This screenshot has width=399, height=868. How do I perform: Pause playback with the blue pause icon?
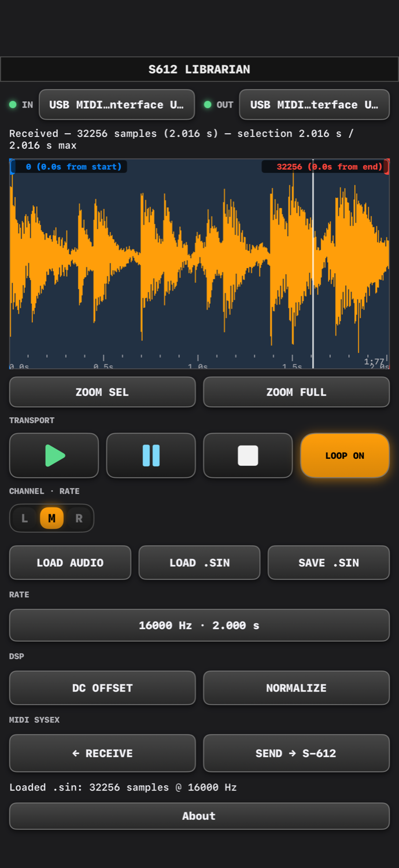151,455
